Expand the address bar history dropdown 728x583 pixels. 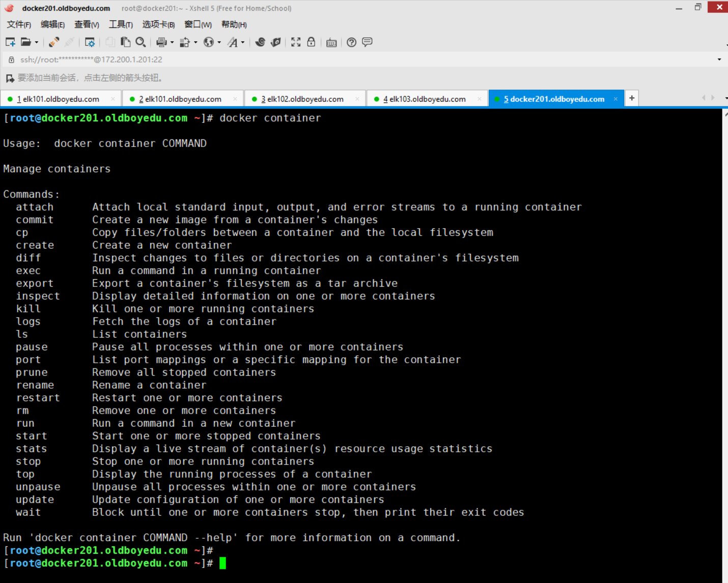tap(719, 60)
